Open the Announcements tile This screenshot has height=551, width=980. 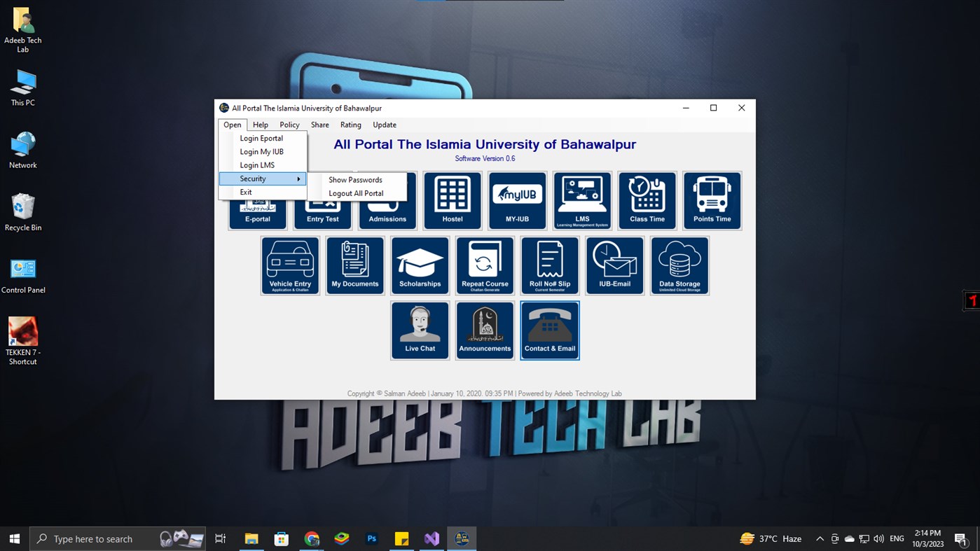(x=484, y=330)
